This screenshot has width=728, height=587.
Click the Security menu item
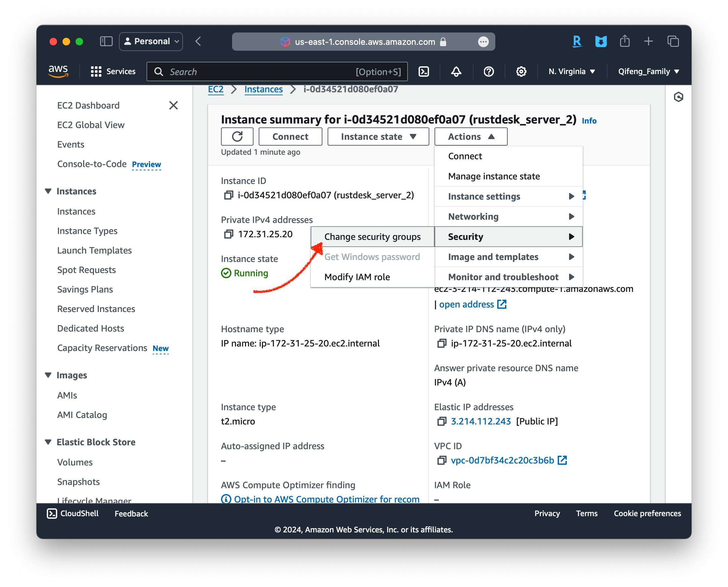508,237
